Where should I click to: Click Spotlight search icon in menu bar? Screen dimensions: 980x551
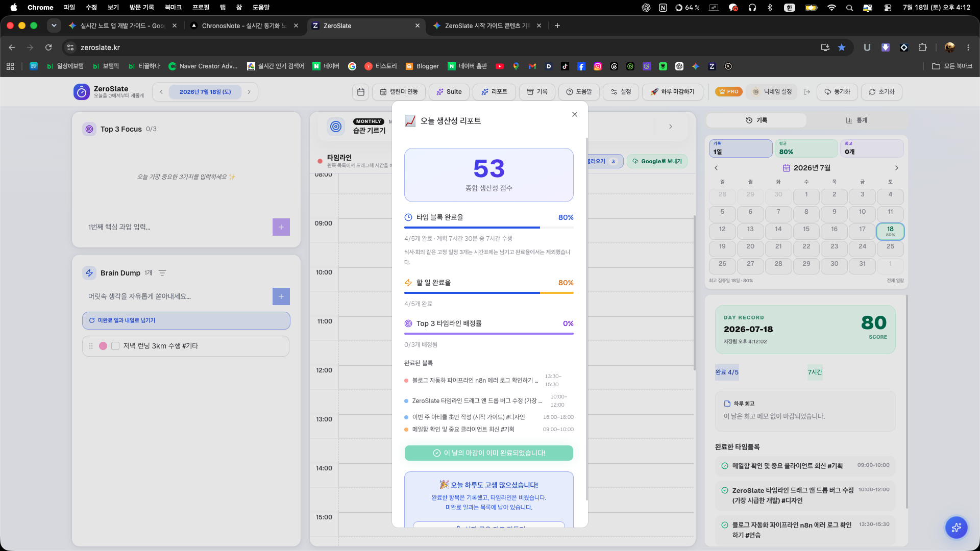[x=849, y=8]
